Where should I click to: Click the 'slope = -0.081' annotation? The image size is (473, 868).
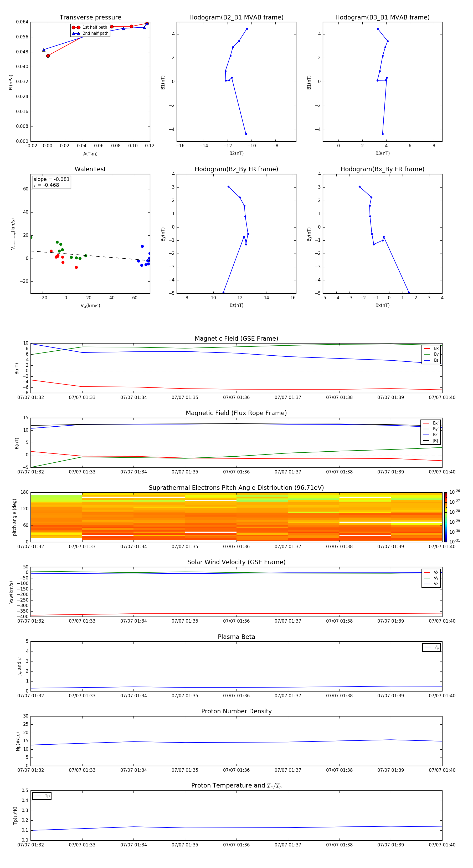(52, 179)
